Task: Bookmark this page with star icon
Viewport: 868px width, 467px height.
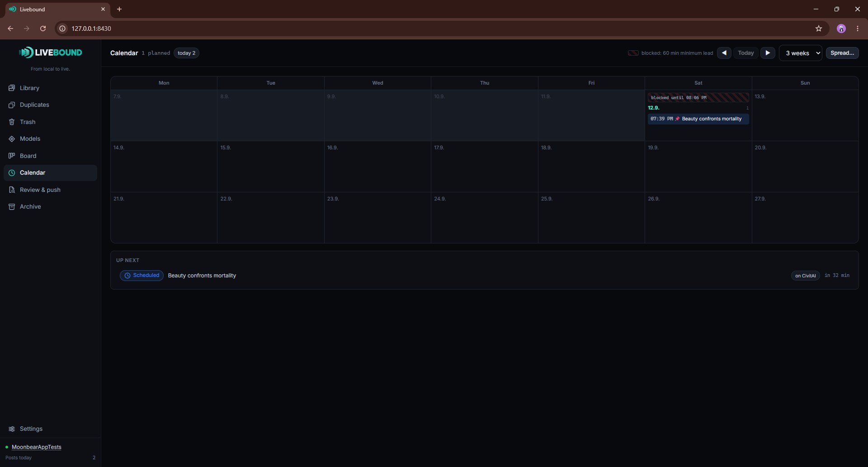Action: click(819, 29)
